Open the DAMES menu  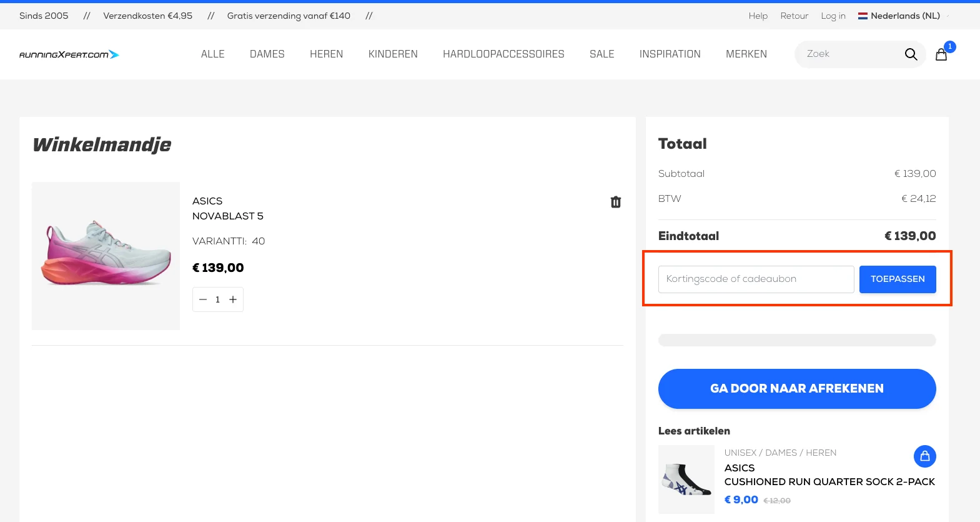pos(267,54)
